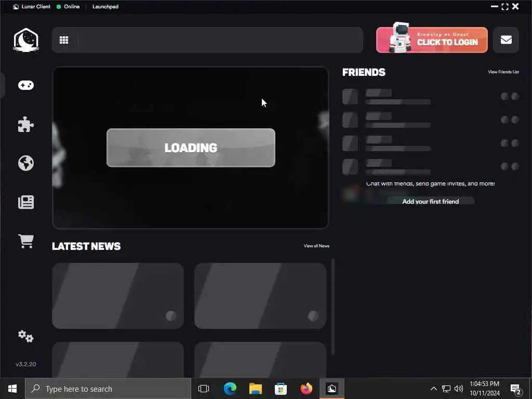Click 'Add your first friend' button
Screen dimensions: 532x399
pyautogui.click(x=431, y=201)
